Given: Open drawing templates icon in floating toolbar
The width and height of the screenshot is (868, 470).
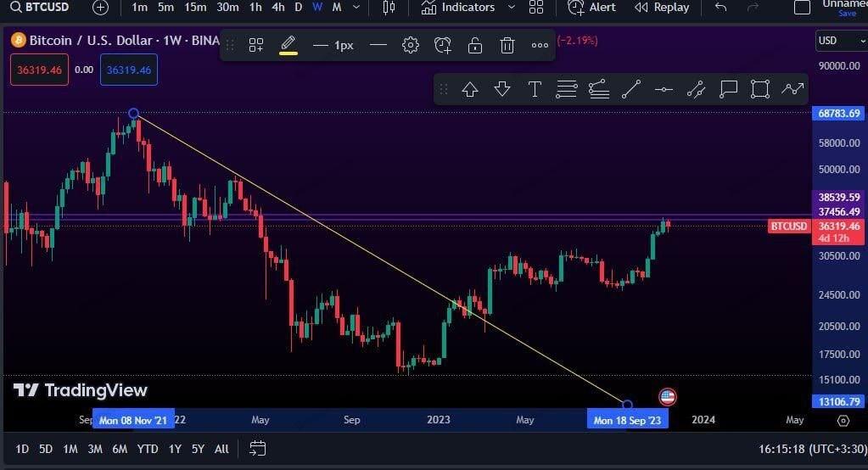Looking at the screenshot, I should tap(255, 45).
